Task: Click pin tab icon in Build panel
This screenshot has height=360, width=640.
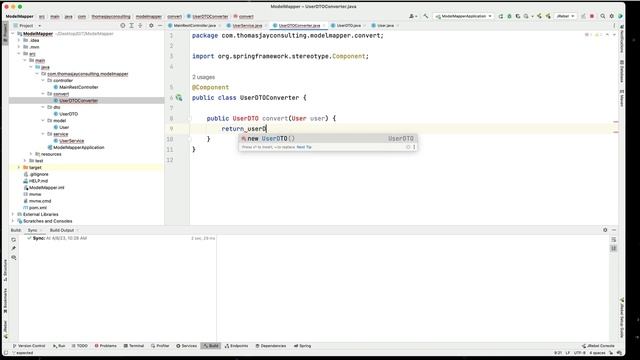Action: point(13,249)
